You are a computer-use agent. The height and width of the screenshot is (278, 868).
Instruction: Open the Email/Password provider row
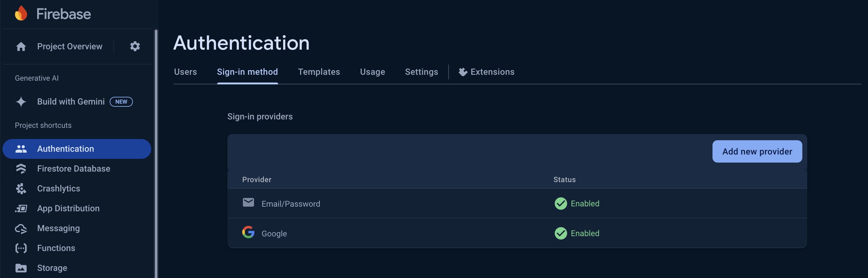tap(517, 204)
